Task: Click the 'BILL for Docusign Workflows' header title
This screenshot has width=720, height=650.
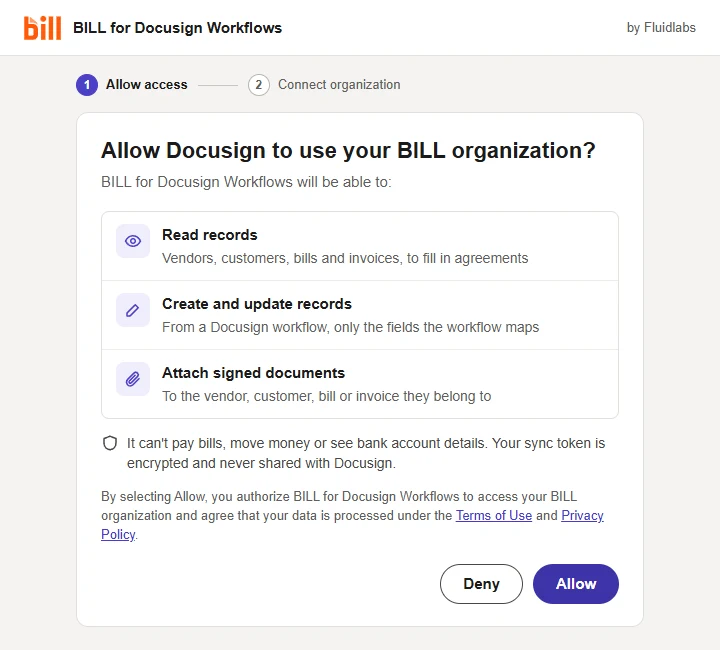Action: [x=177, y=28]
